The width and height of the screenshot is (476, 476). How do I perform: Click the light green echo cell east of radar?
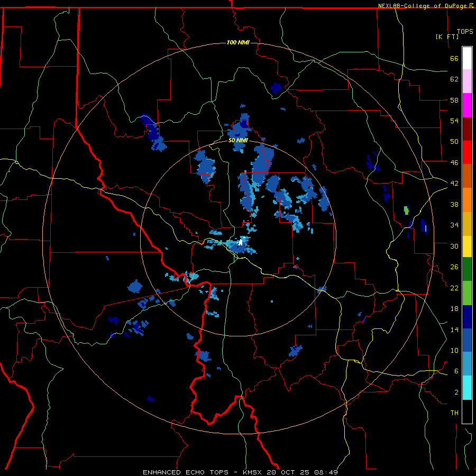[x=406, y=210]
